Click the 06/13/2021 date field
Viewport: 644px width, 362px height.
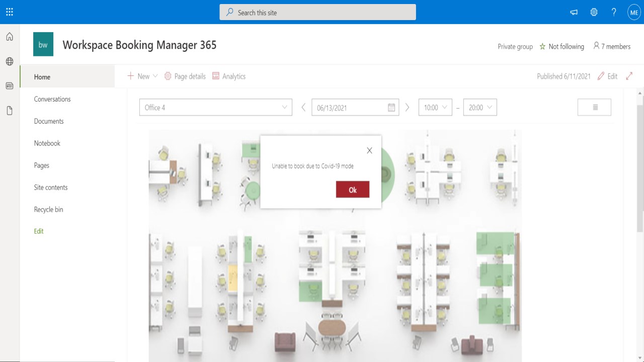pos(355,108)
